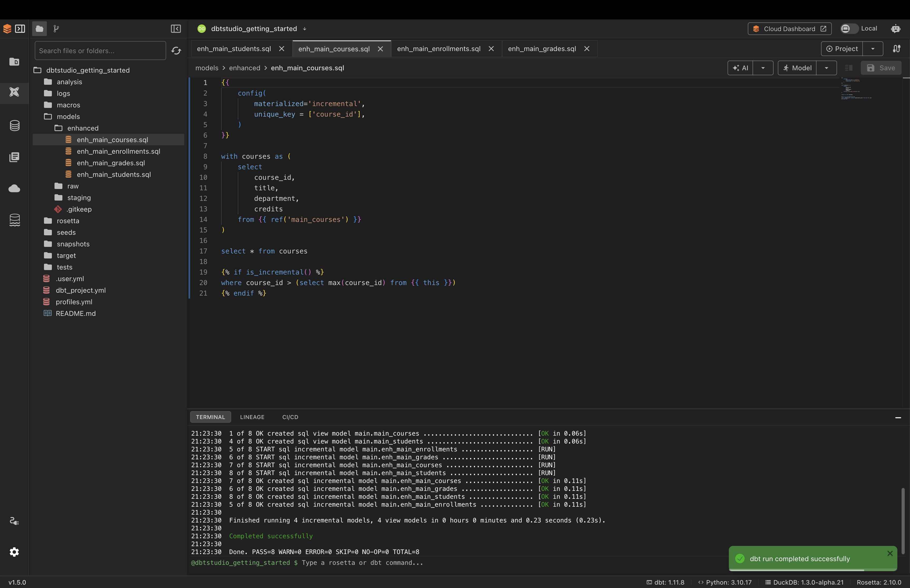Open the Cloud Dashboard link
Viewport: 910px width, 588px height.
tap(789, 29)
